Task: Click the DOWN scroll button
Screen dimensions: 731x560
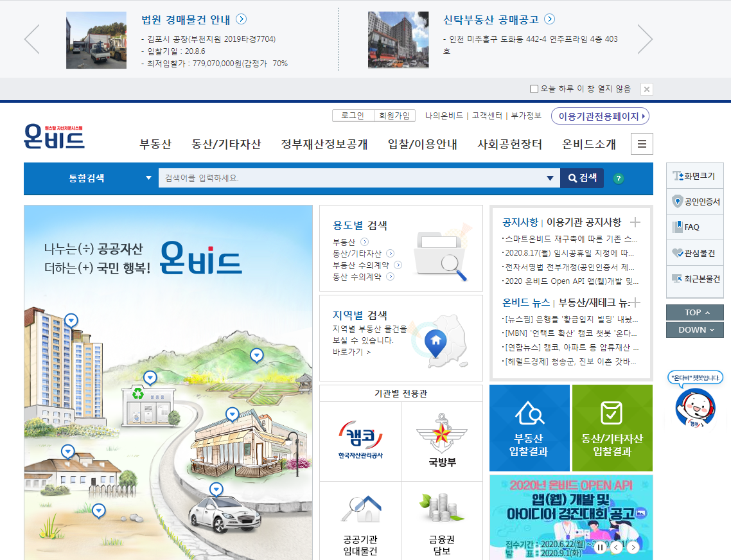Action: [x=694, y=329]
